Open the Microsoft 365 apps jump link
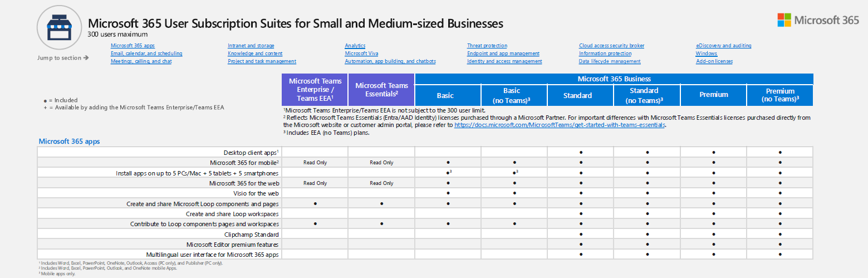The height and width of the screenshot is (278, 868). [133, 46]
